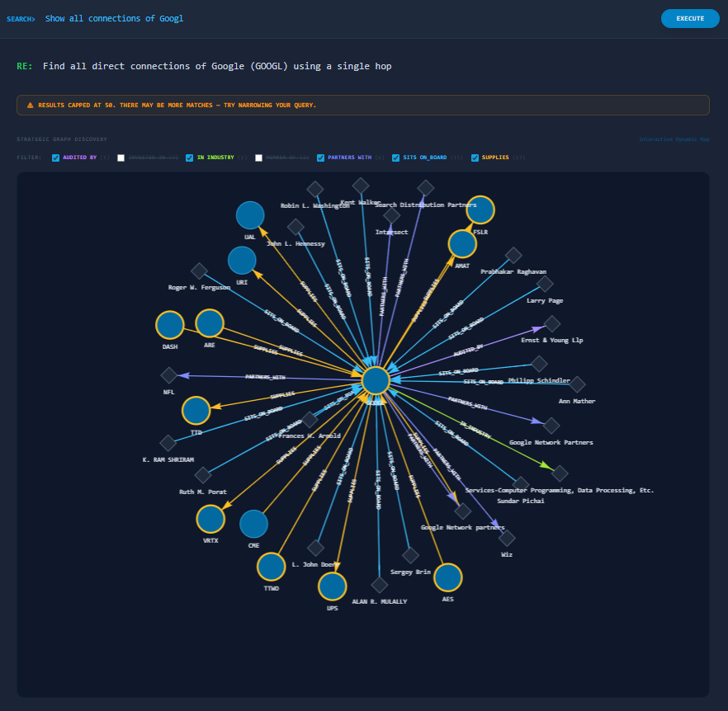Select the John L. Hennessy node

tap(295, 228)
